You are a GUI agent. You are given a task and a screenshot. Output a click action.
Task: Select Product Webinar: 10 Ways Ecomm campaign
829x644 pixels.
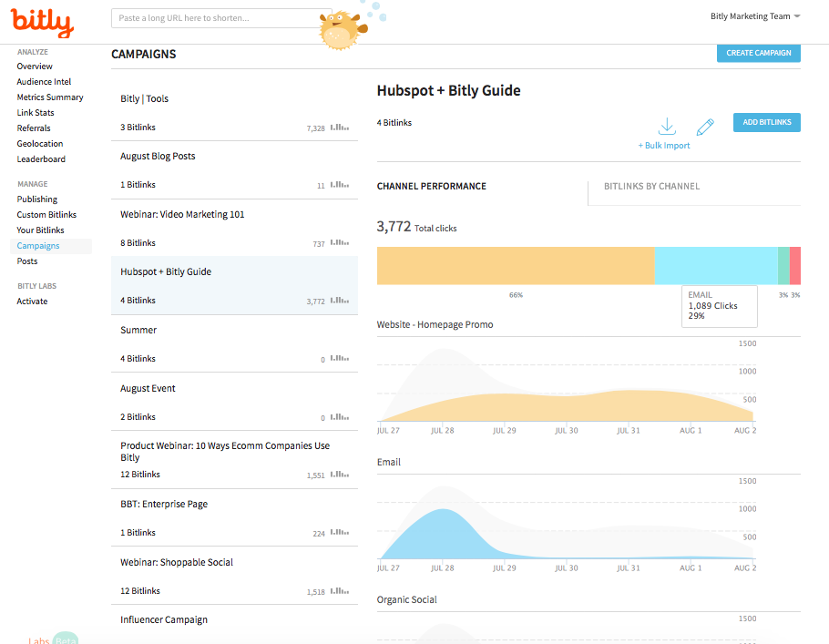coord(234,460)
